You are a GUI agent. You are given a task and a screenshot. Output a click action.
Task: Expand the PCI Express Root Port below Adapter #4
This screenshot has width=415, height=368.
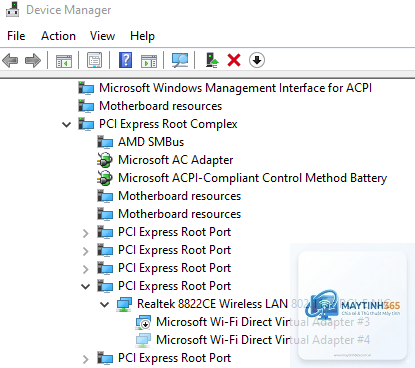click(x=86, y=359)
